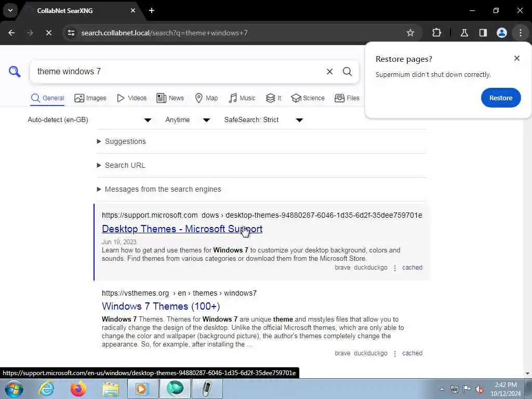
Task: Close the CollabNet SearXNG tab
Action: [x=133, y=10]
